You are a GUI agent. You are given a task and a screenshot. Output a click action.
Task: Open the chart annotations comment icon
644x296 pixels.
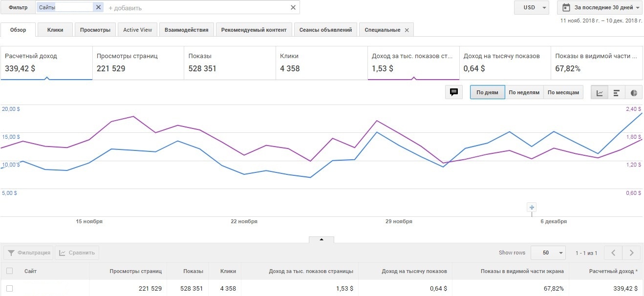[453, 92]
